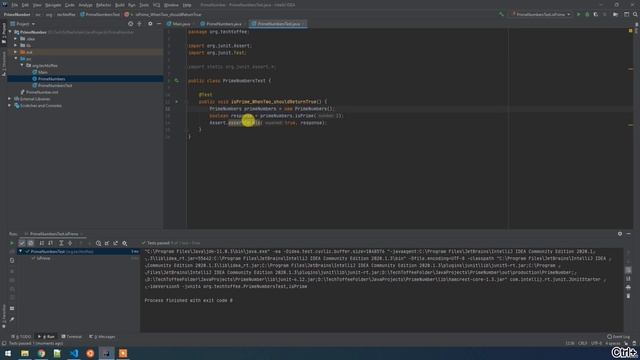Click the Build project hammer icon
This screenshot has height=360, width=640.
pyautogui.click(x=501, y=14)
